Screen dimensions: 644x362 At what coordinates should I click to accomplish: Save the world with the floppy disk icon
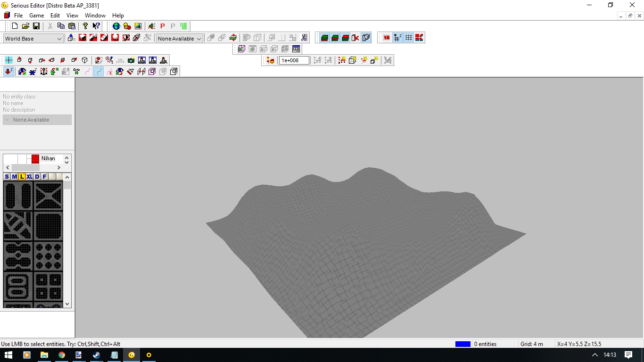[36, 26]
